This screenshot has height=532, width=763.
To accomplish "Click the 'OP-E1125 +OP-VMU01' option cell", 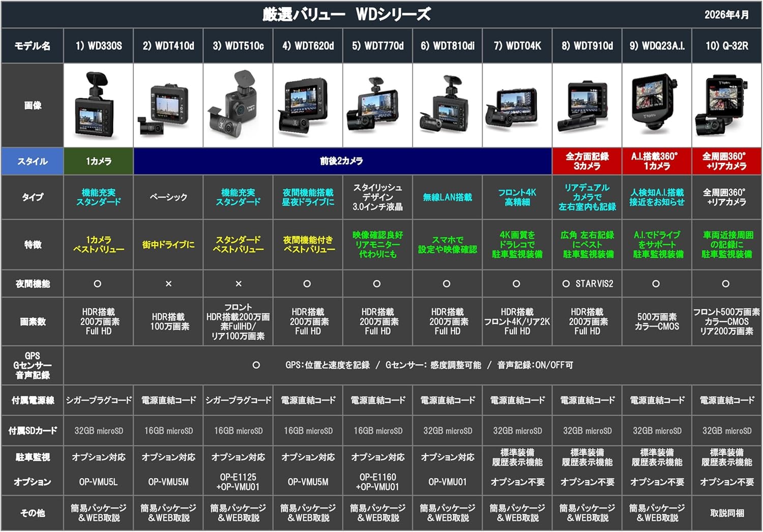I will (x=238, y=482).
